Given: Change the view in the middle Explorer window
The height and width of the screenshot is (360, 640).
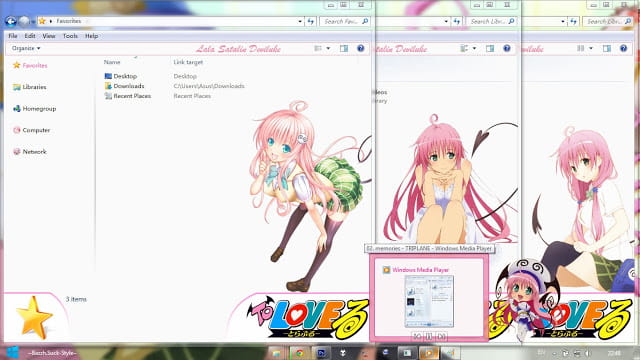Looking at the screenshot, I should tap(464, 48).
